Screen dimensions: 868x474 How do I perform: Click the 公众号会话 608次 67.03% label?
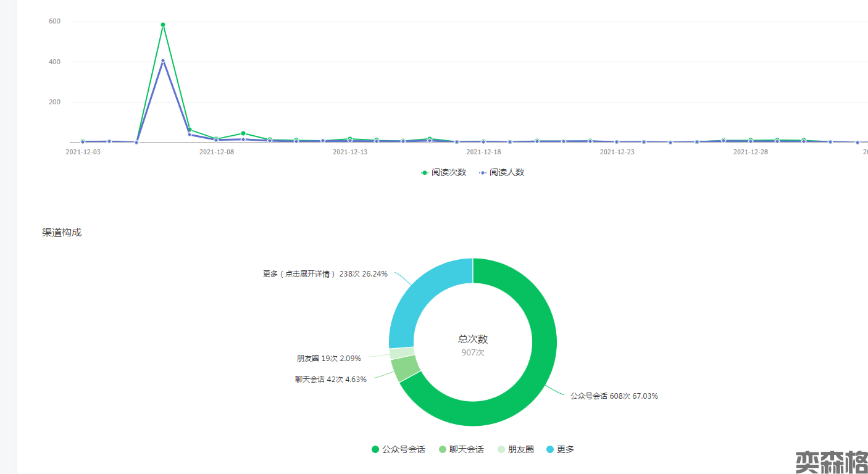(x=614, y=396)
